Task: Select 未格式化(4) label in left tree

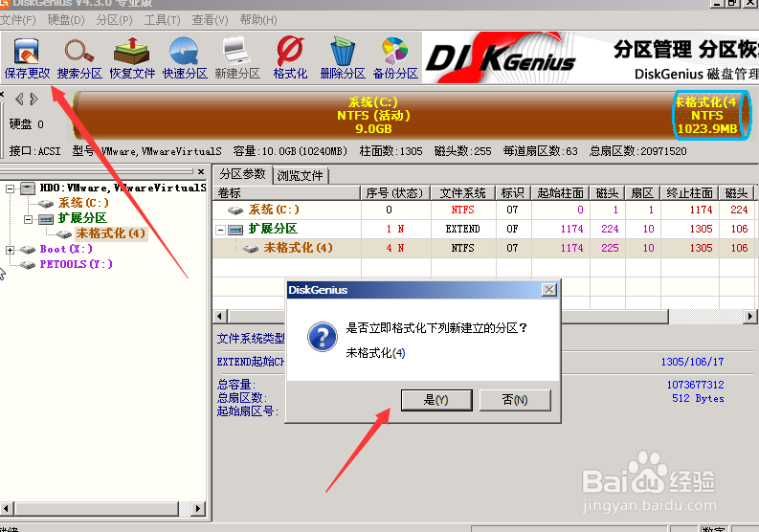Action: (x=110, y=233)
